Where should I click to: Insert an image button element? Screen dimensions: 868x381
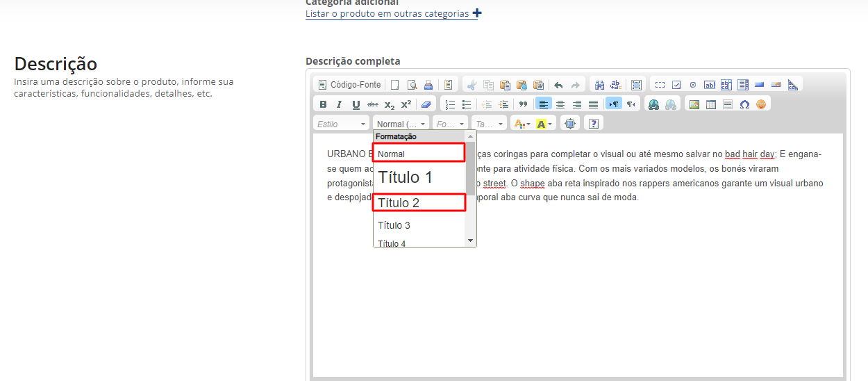(x=776, y=85)
